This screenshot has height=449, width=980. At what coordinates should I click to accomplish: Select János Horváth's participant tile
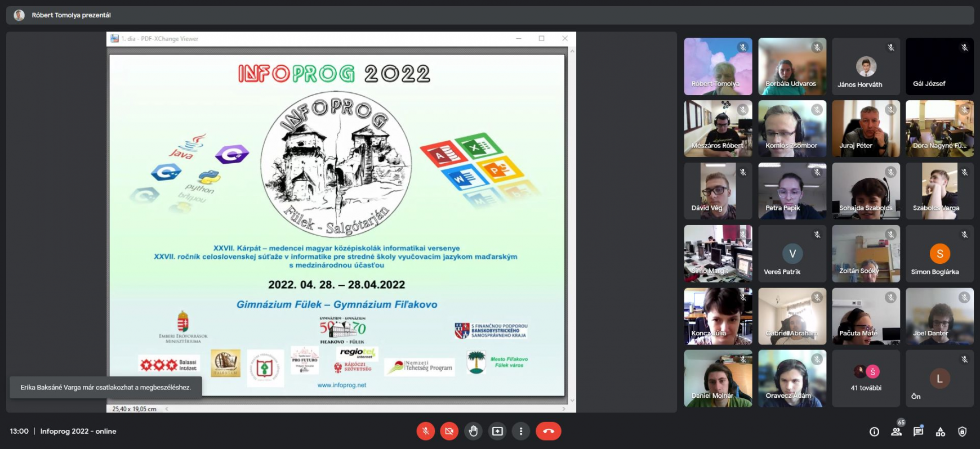click(x=866, y=66)
